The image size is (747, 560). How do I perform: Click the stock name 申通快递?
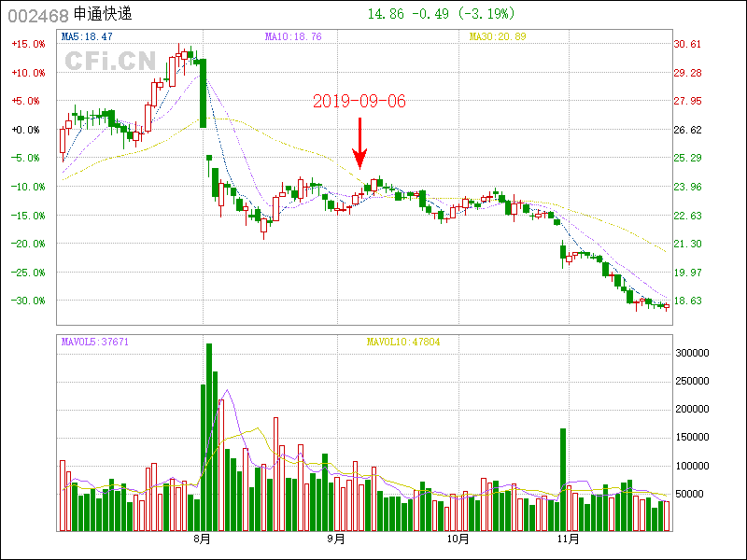click(106, 15)
